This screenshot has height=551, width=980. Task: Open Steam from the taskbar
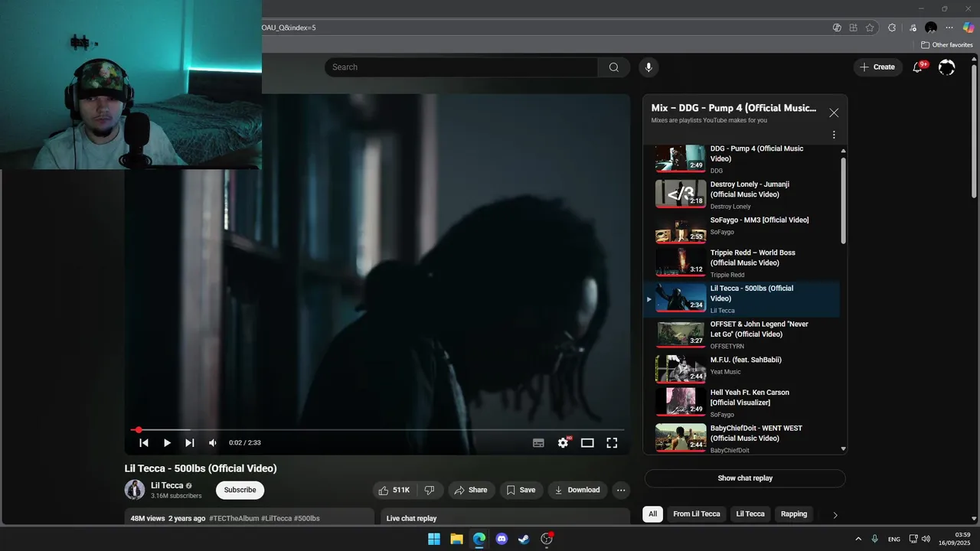[x=524, y=539]
